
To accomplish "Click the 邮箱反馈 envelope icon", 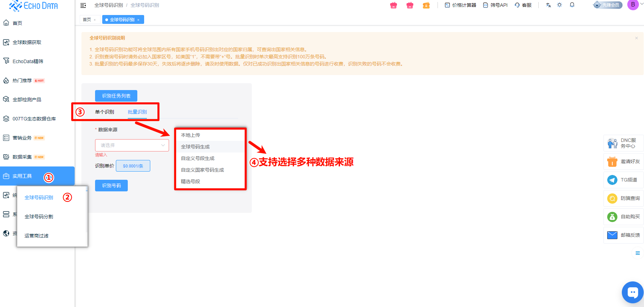I will pyautogui.click(x=612, y=235).
